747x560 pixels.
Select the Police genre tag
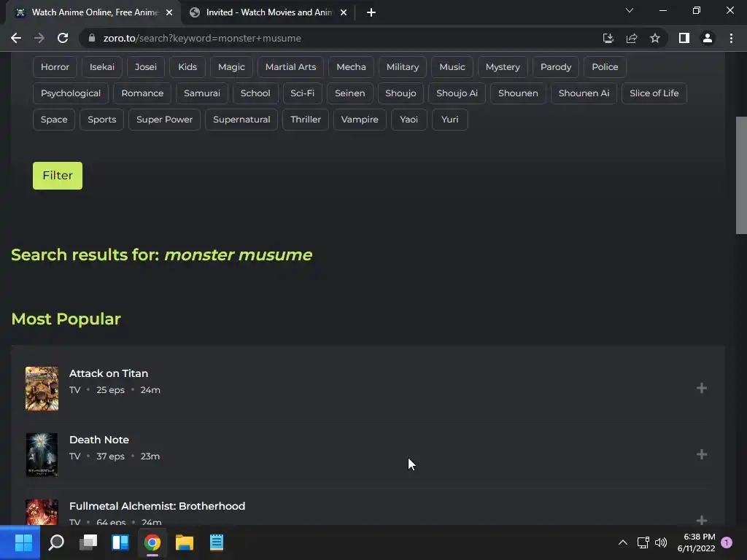(605, 67)
